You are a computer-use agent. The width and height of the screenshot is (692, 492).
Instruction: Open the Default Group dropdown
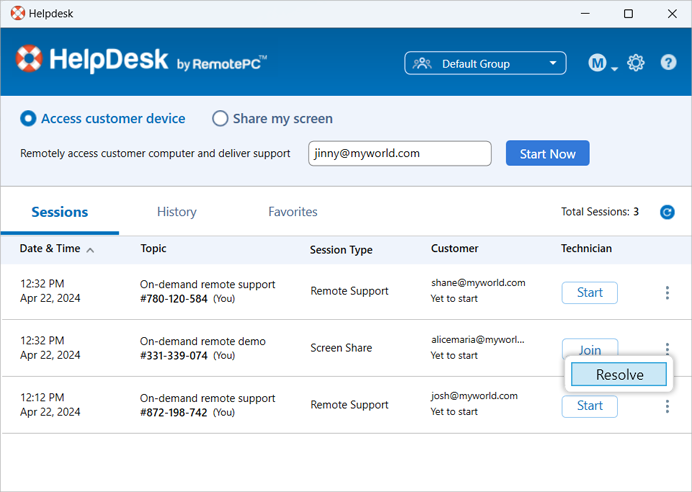(485, 63)
